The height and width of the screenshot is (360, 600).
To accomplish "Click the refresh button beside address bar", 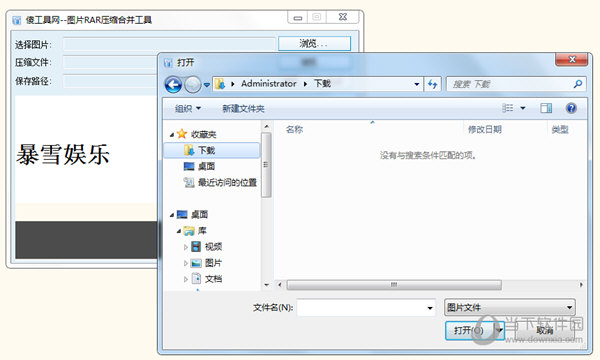I will coord(433,84).
